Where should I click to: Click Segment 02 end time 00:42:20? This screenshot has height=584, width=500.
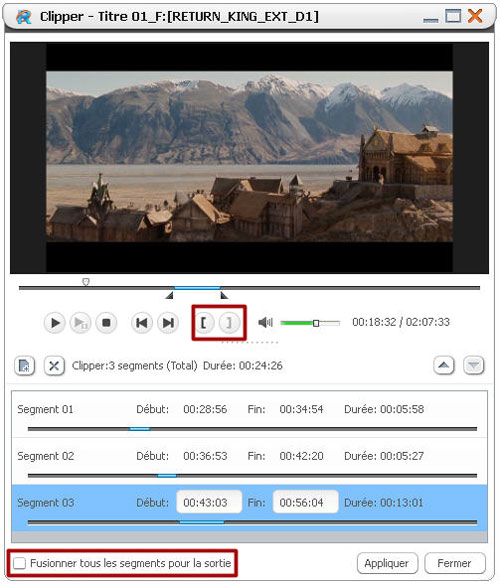(x=301, y=456)
